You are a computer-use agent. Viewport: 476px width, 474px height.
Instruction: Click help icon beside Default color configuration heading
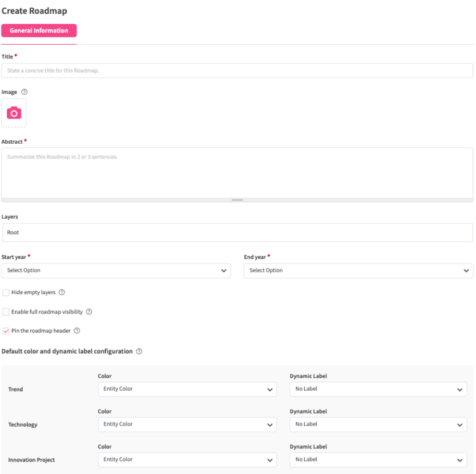[139, 352]
